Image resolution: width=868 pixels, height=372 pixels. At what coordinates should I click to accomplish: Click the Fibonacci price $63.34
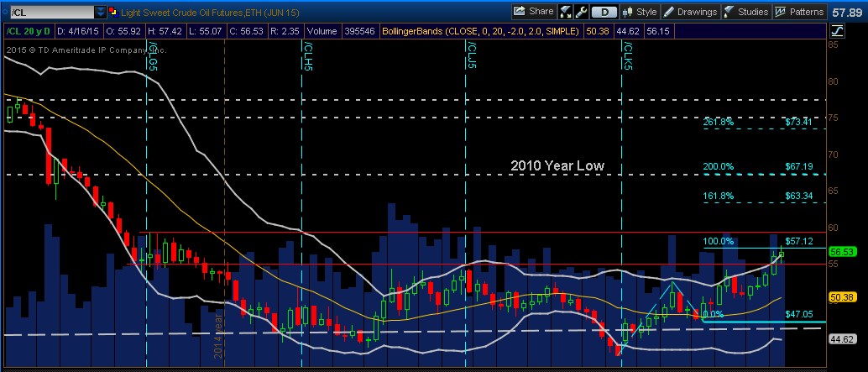[798, 196]
